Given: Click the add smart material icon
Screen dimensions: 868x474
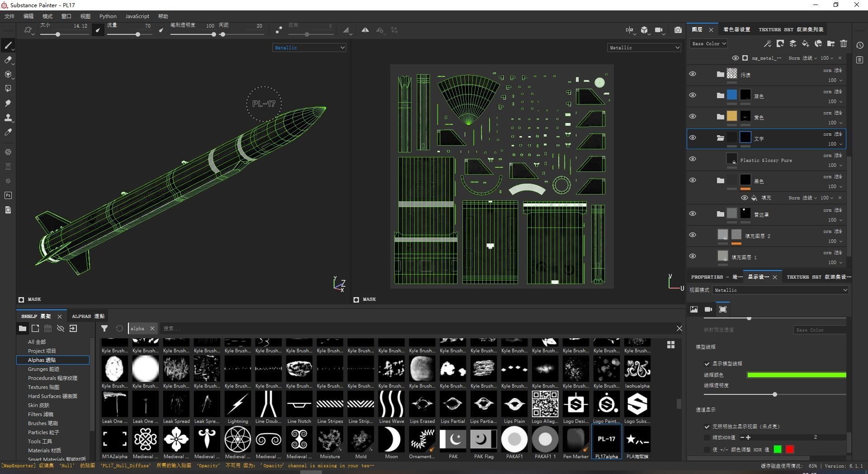Looking at the screenshot, I should [x=818, y=43].
